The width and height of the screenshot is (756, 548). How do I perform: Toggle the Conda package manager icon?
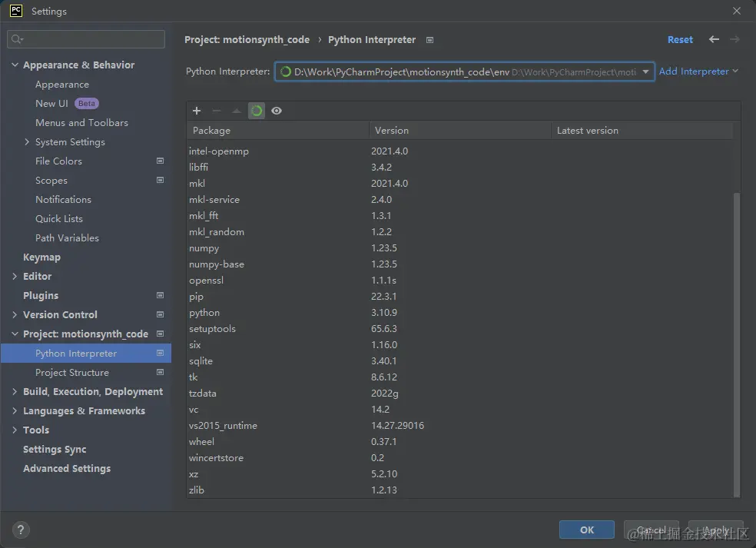click(257, 111)
